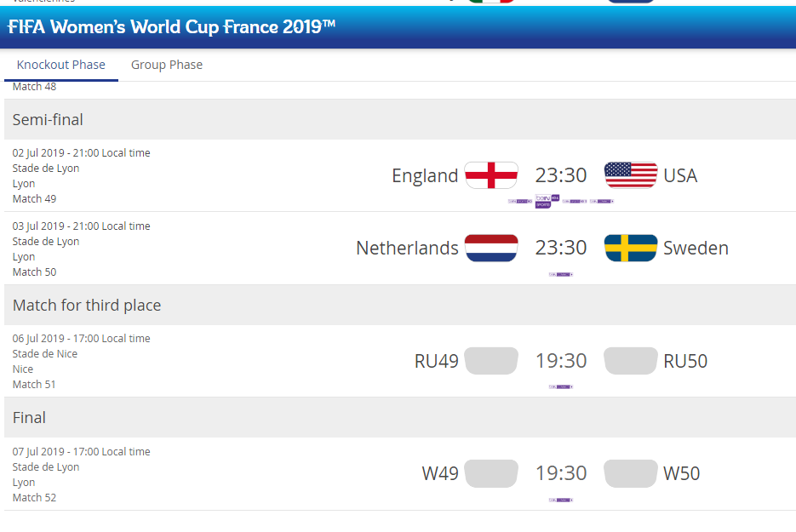The height and width of the screenshot is (532, 796).
Task: Click the W50 placeholder flag in Final
Action: (631, 473)
